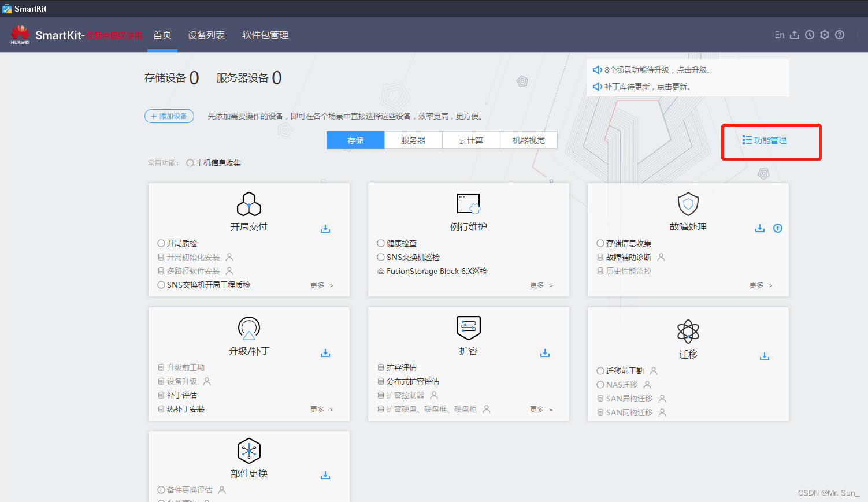Click the 补丁库待更新 update notification

coord(647,87)
